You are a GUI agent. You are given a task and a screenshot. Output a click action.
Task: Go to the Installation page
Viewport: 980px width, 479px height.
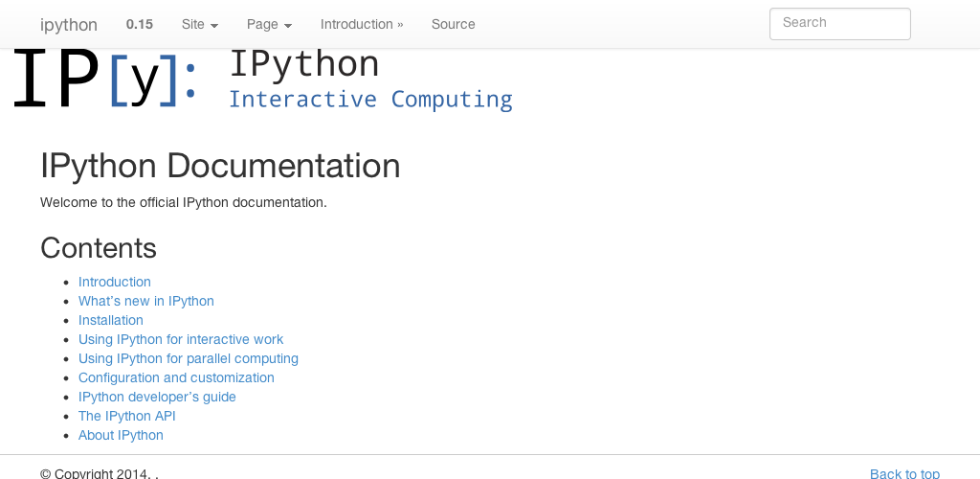coord(111,320)
